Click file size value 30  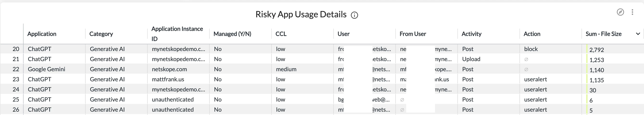593,90
